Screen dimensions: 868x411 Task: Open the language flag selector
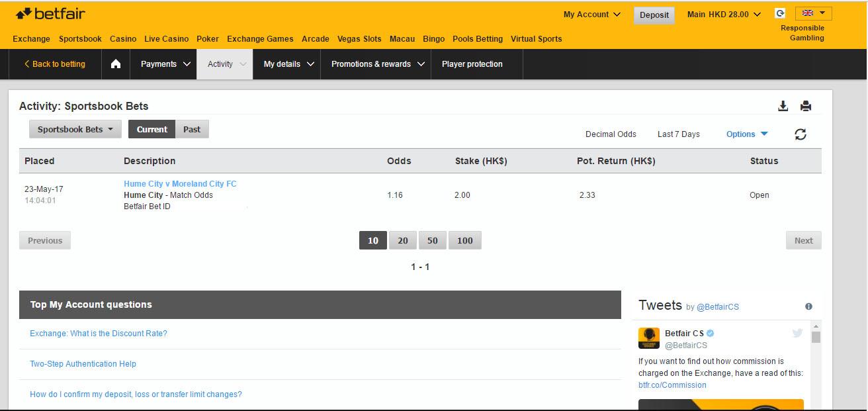coord(814,13)
